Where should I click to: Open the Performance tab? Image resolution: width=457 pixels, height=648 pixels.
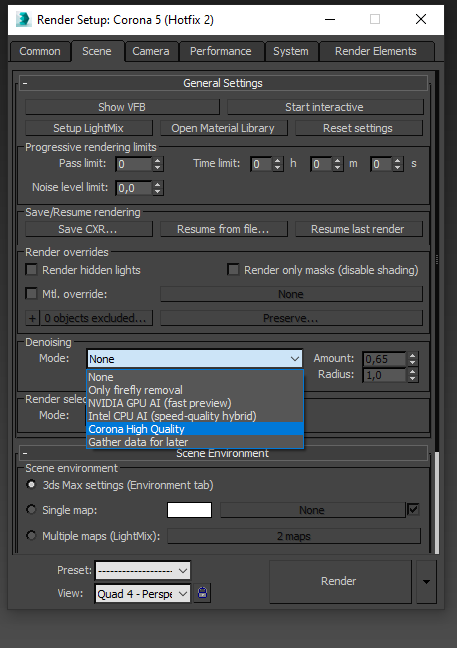pyautogui.click(x=221, y=51)
